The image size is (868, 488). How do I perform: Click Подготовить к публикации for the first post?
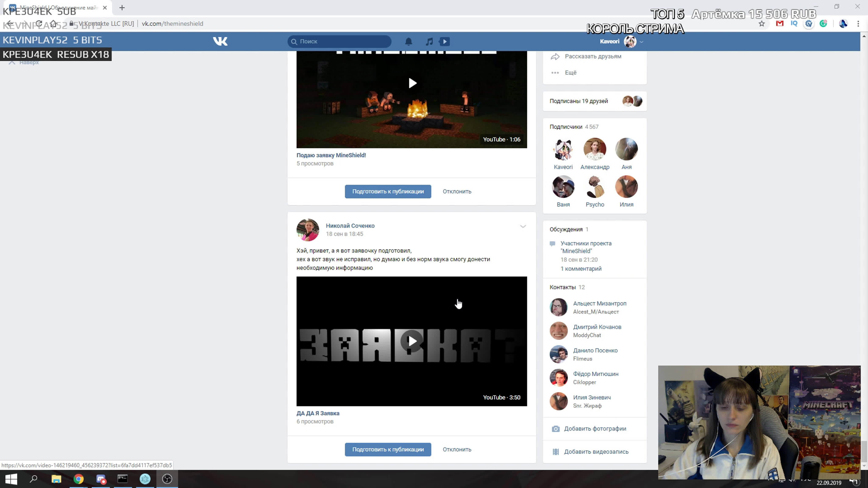[x=388, y=191]
